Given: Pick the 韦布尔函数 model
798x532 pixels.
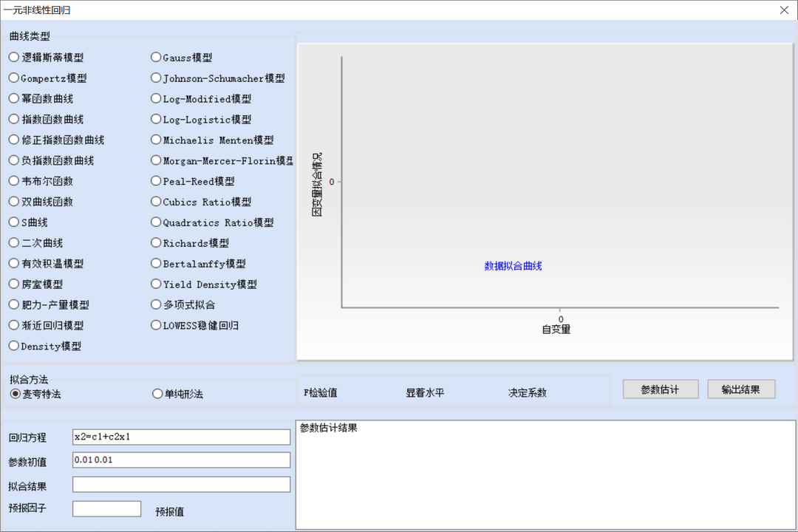Looking at the screenshot, I should 13,180.
